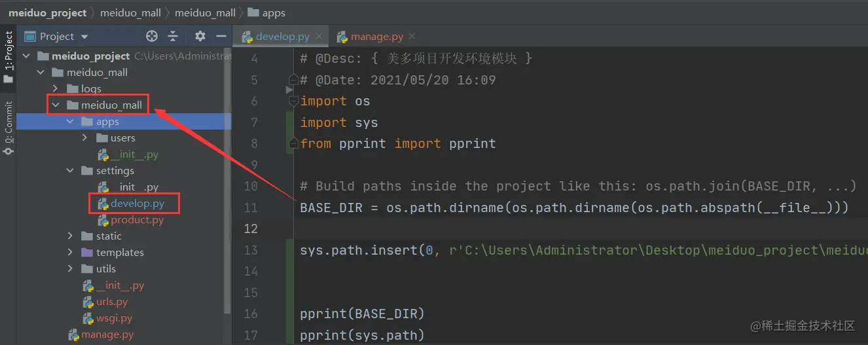The image size is (868, 345).
Task: Open the Project view dropdown
Action: (x=84, y=37)
